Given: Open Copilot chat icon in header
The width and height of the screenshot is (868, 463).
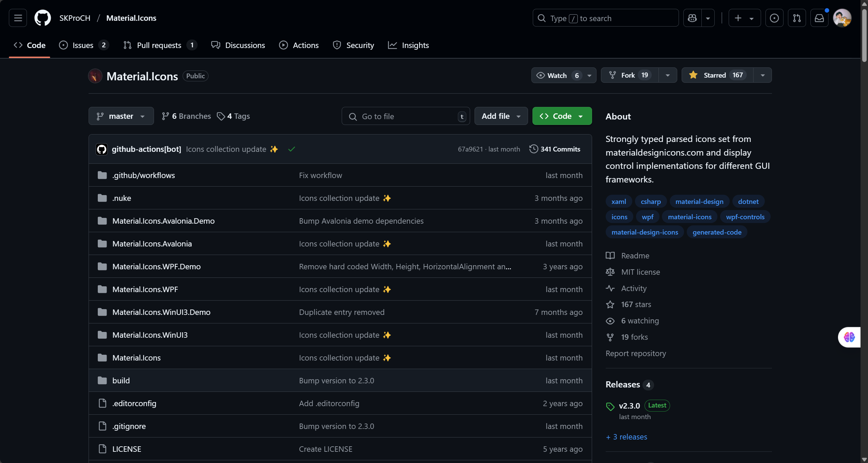Looking at the screenshot, I should (x=692, y=18).
